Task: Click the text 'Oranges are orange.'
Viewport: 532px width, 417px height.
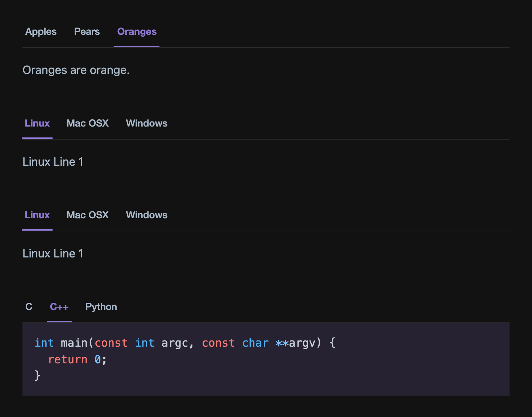Action: point(76,70)
